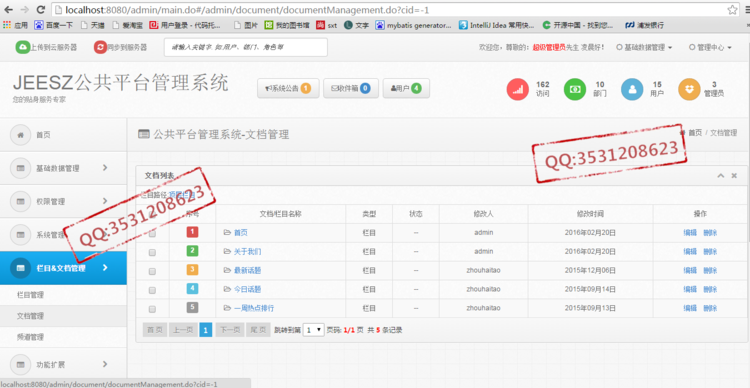Click the blue users circle icon

click(632, 89)
